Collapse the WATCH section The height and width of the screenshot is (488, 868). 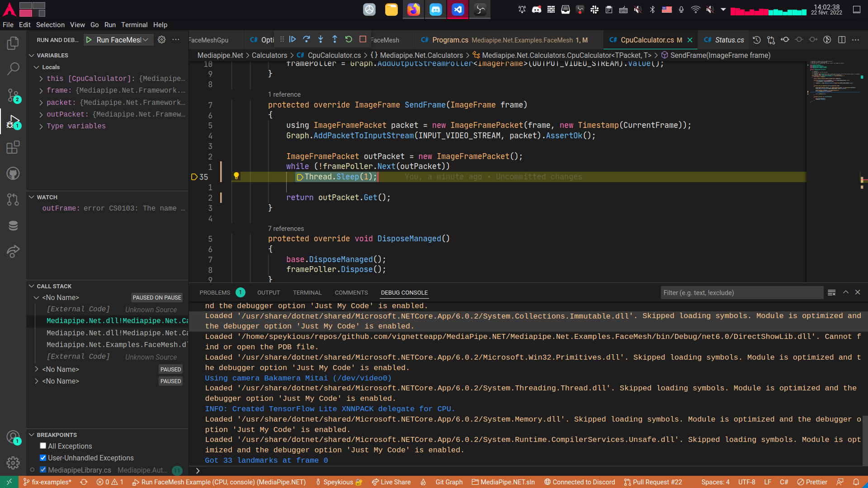32,197
